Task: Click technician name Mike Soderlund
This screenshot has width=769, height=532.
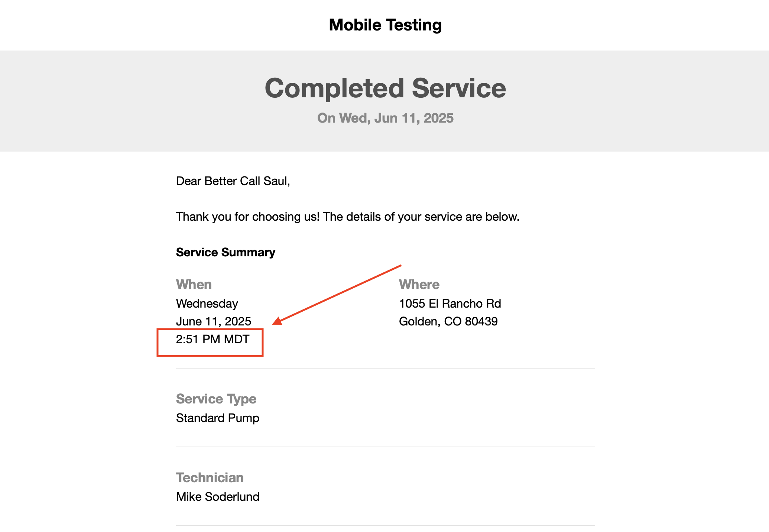Action: (218, 497)
